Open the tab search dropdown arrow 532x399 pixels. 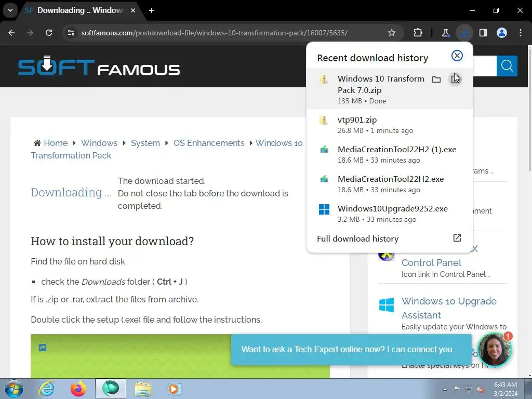10,10
